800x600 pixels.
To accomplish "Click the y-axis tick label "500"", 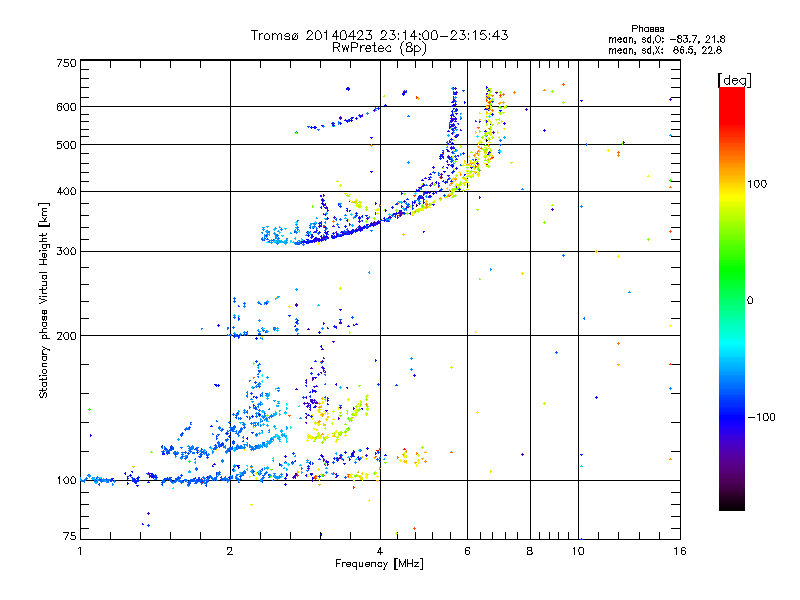I will 66,145.
